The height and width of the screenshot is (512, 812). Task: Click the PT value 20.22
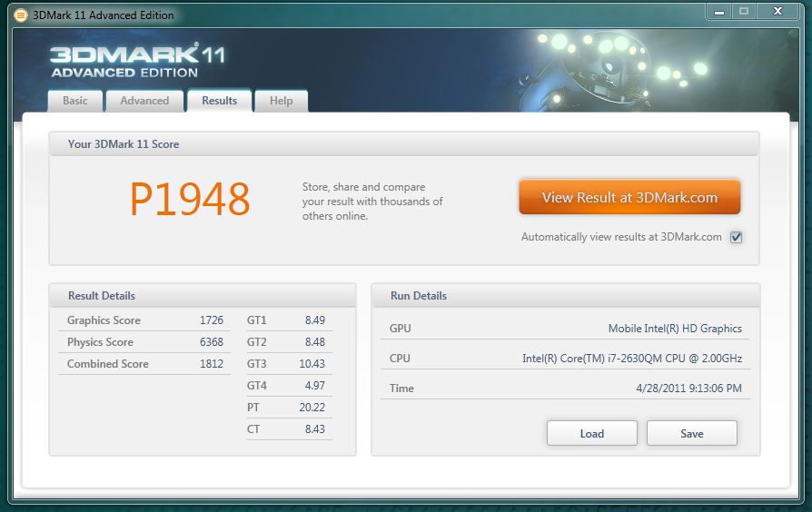point(312,408)
